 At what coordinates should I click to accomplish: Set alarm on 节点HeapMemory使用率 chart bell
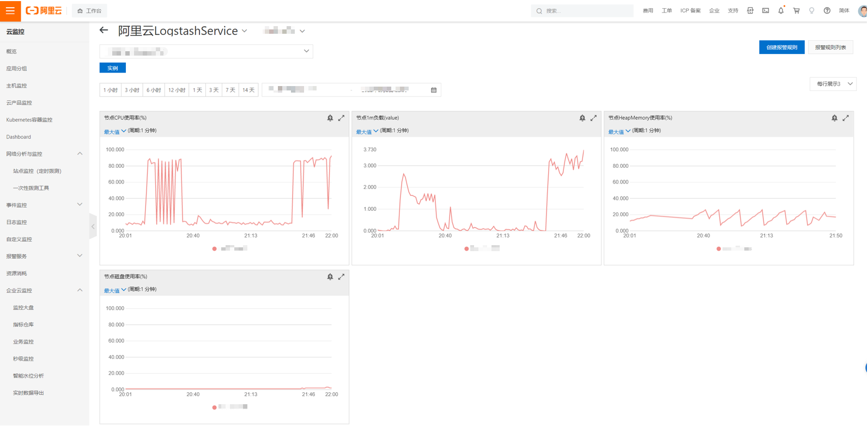tap(835, 118)
